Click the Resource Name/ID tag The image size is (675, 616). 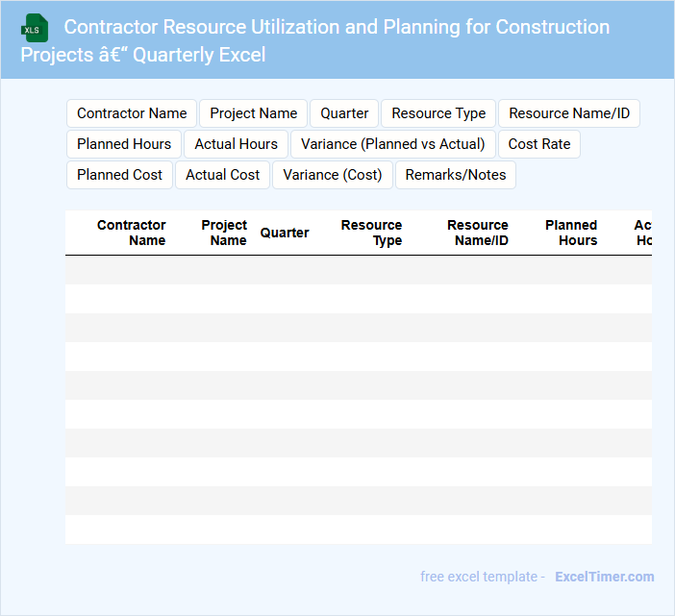[x=569, y=113]
